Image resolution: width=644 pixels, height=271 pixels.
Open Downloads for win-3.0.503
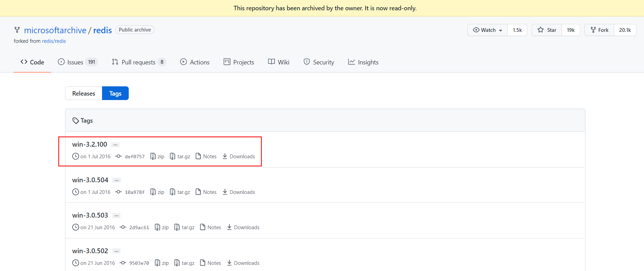coord(243,227)
